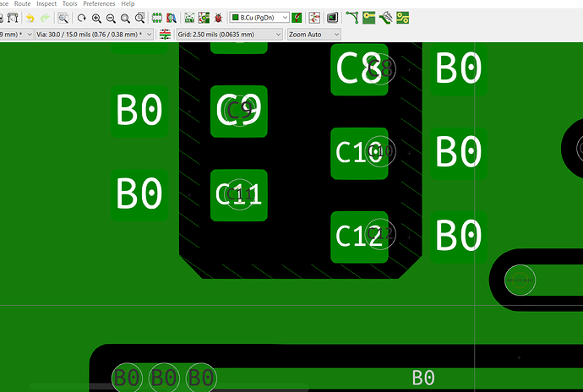Open the B.Cu (PgDn) layer dropdown
Image resolution: width=583 pixels, height=392 pixels.
259,18
